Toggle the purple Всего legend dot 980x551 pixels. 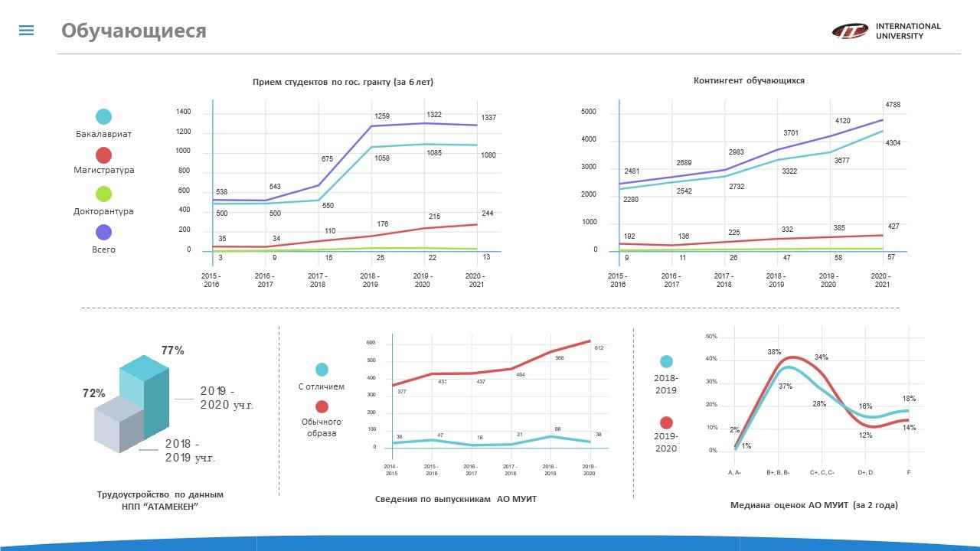103,233
